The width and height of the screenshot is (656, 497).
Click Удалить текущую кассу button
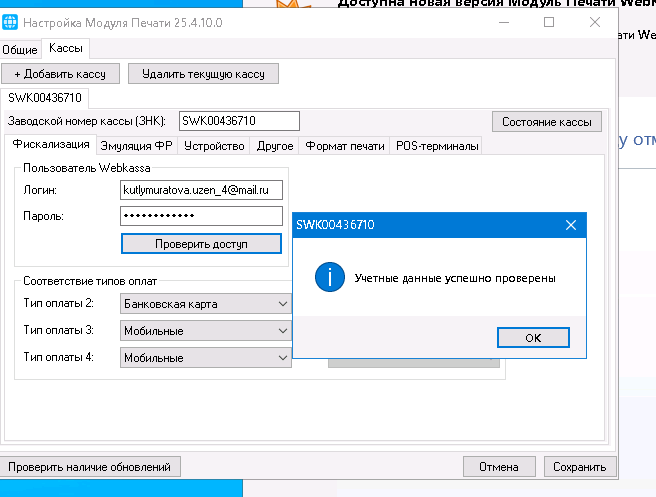203,74
